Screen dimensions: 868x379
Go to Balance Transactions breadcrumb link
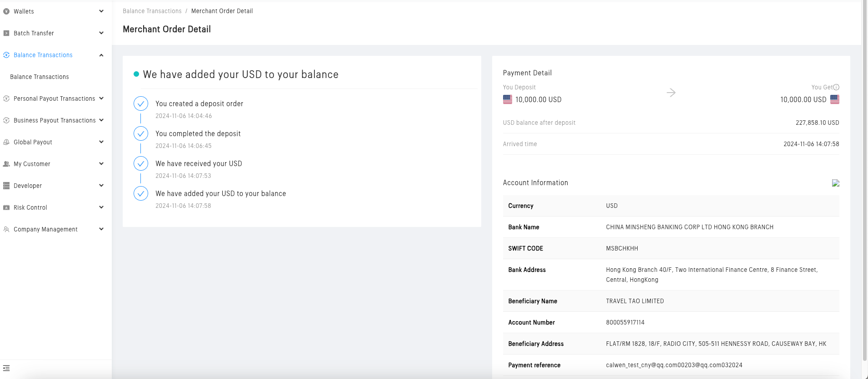pos(152,11)
